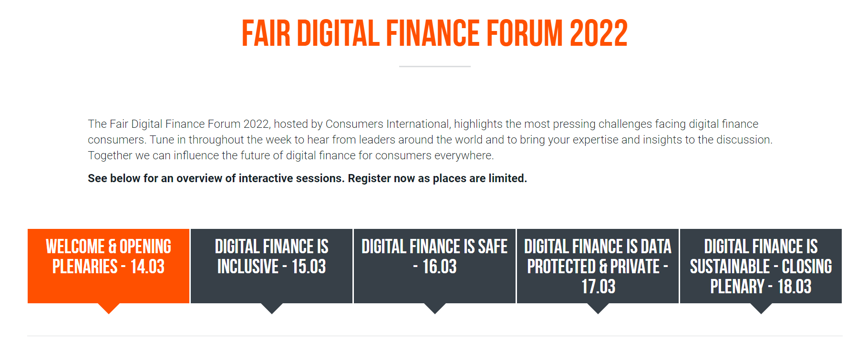Go to Sustainable Closing Plenary 18.03 tab
This screenshot has width=868, height=340.
click(x=761, y=266)
